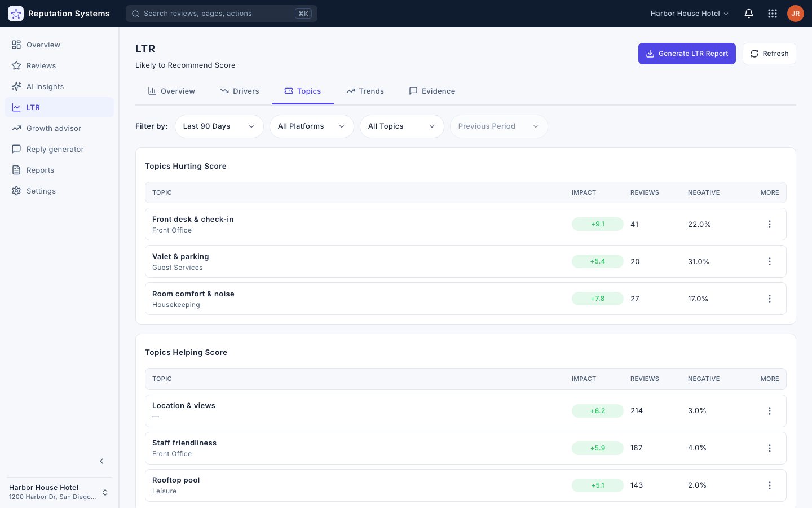
Task: Click the Valet & parking topic name
Action: pos(180,256)
